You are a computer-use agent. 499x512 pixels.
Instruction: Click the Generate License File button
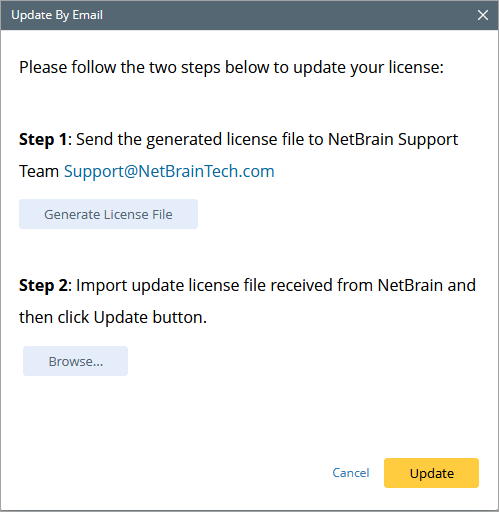pos(108,214)
